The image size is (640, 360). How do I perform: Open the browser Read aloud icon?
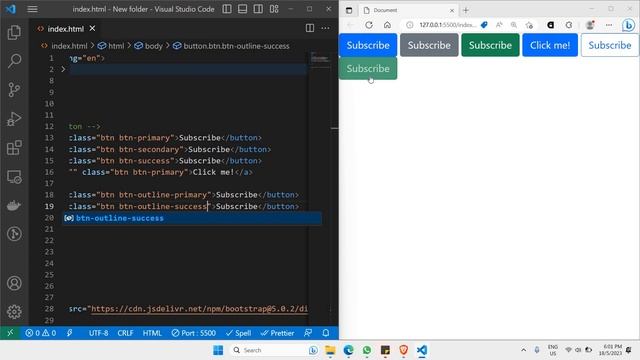tap(499, 25)
